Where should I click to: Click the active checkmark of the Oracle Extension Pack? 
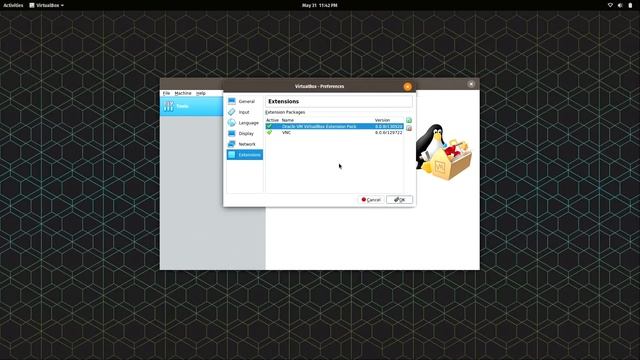coord(269,126)
